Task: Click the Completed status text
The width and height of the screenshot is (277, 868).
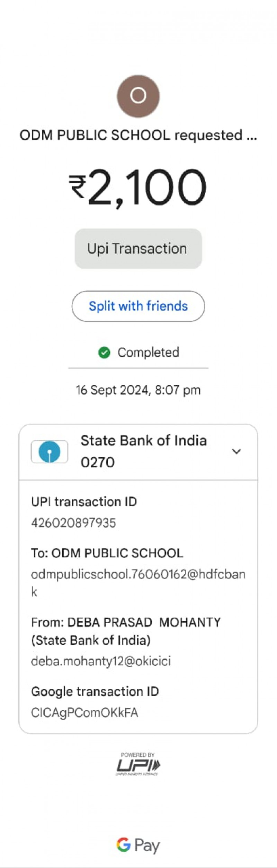Action: [x=148, y=353]
